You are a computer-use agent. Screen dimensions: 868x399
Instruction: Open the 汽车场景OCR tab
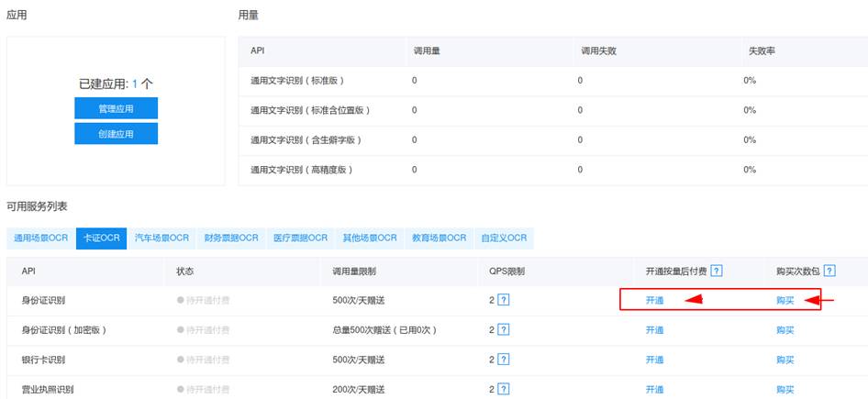click(161, 238)
